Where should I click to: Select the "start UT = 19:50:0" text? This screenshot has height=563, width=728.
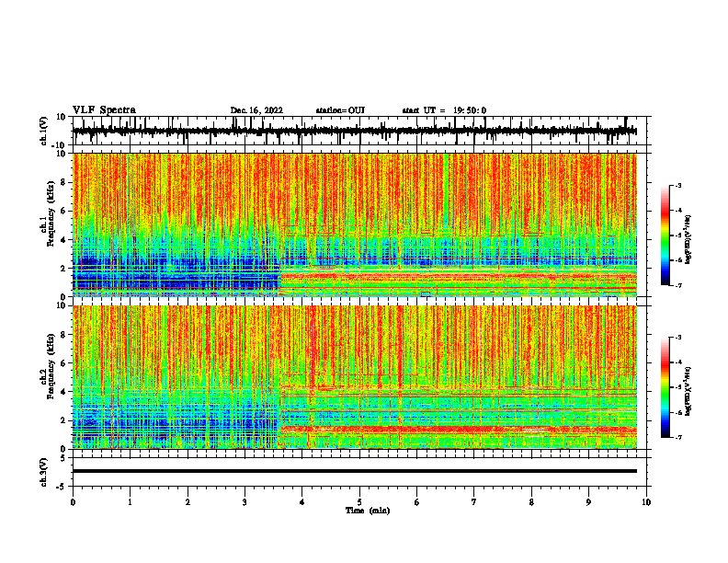coord(444,110)
